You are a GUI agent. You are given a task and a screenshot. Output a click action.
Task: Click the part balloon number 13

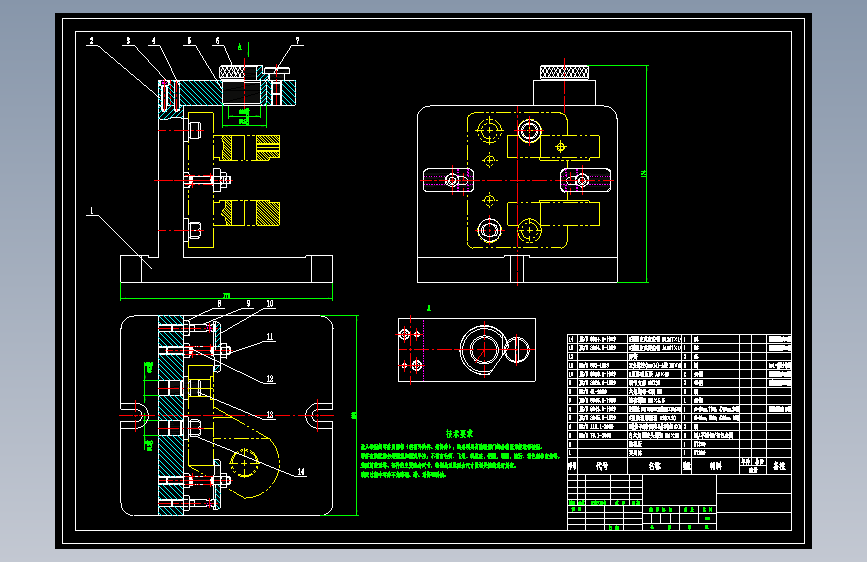coord(270,415)
